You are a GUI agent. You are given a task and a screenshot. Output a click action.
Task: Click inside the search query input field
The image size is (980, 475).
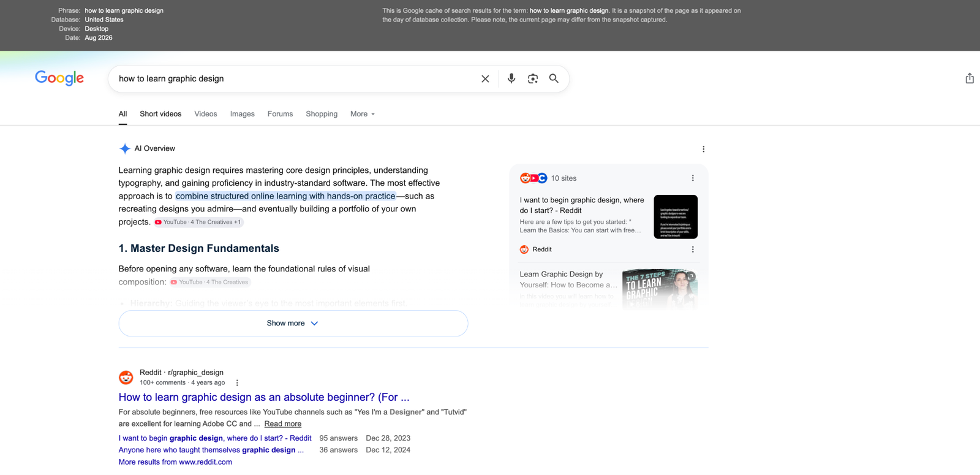294,78
